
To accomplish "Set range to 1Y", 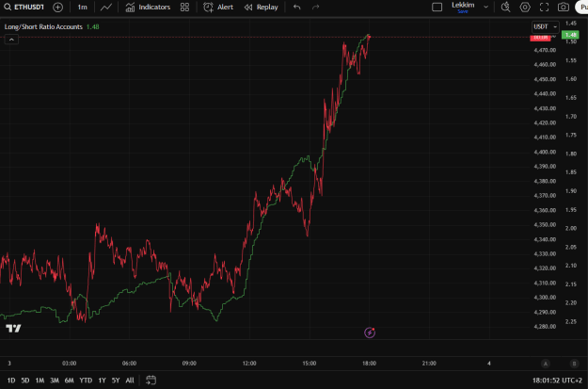I will [102, 381].
